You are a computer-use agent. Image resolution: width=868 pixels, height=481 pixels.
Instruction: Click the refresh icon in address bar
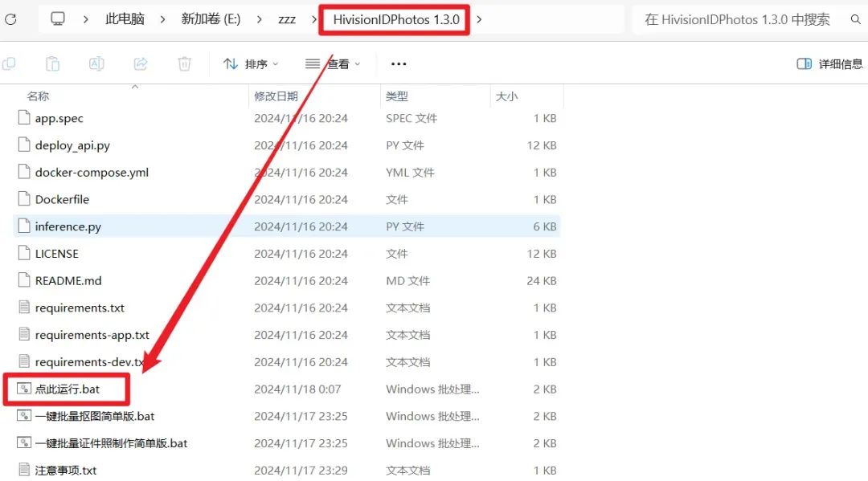click(x=10, y=19)
